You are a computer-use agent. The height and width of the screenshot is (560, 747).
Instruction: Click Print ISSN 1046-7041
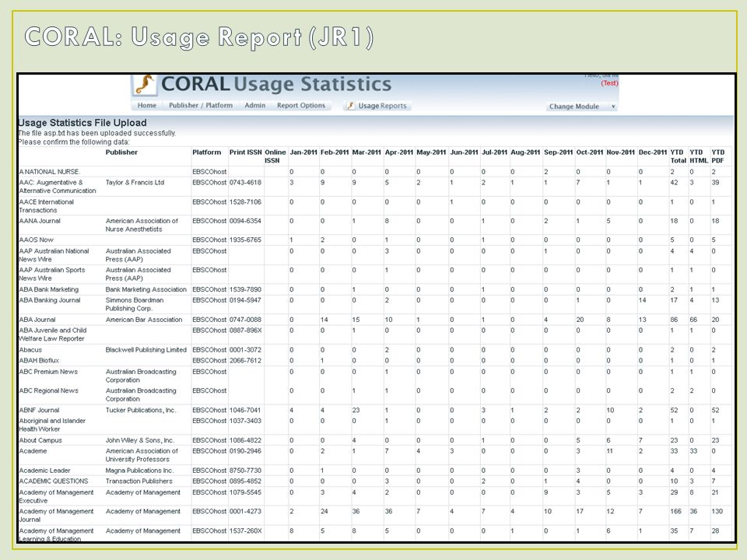coord(245,410)
